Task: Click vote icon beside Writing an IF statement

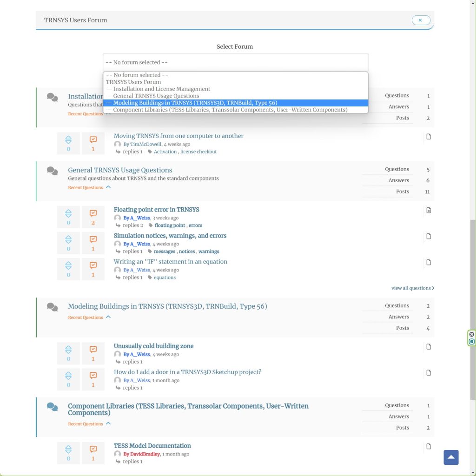Action: (68, 265)
